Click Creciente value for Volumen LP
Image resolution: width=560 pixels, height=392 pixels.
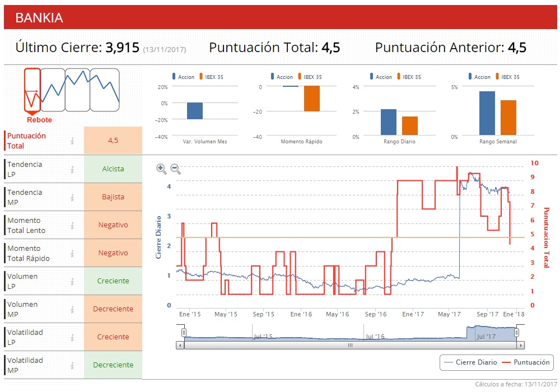pyautogui.click(x=113, y=281)
